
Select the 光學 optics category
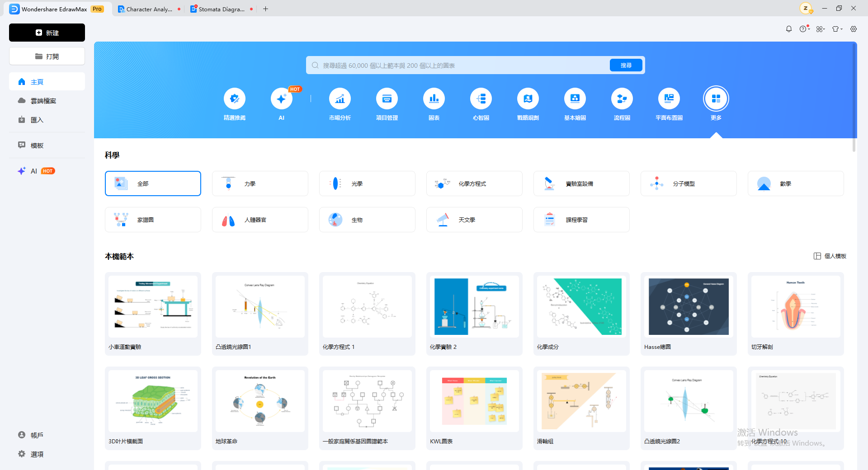(367, 183)
